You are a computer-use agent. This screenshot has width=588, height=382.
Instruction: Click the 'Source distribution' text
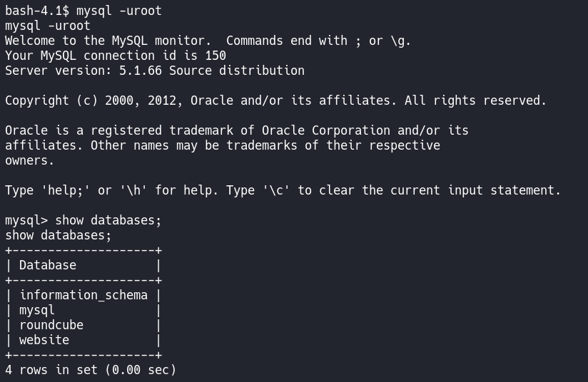[236, 71]
